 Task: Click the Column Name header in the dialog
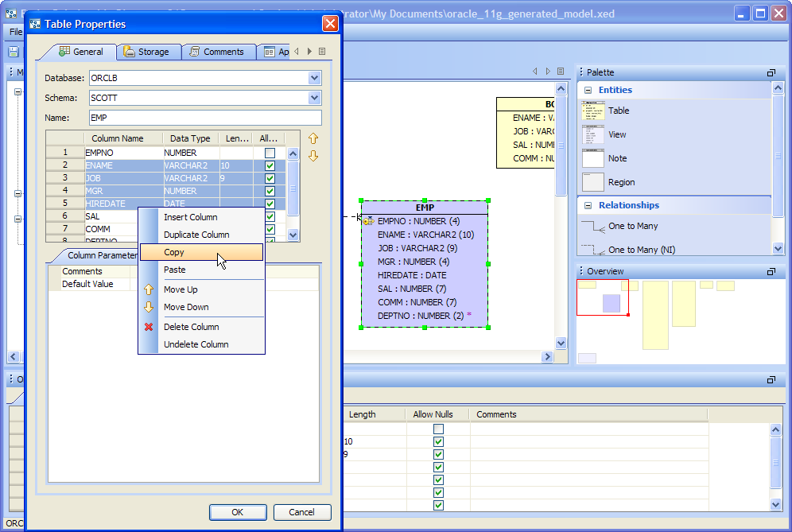(123, 138)
